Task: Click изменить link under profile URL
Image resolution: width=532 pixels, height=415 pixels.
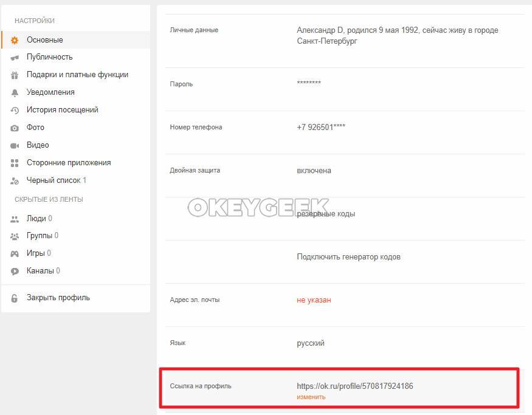Action: (x=311, y=397)
